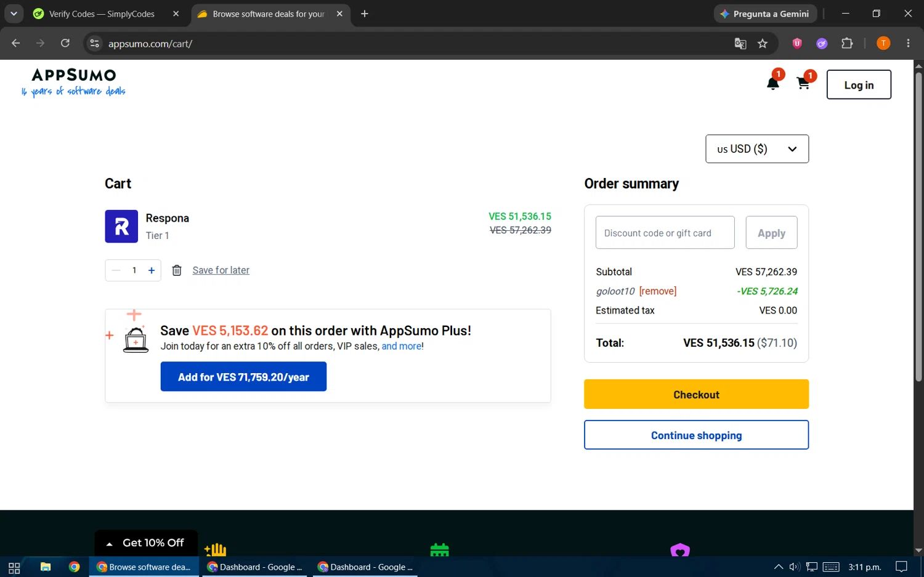Open the purple circular extension icon
The image size is (924, 577).
[822, 43]
